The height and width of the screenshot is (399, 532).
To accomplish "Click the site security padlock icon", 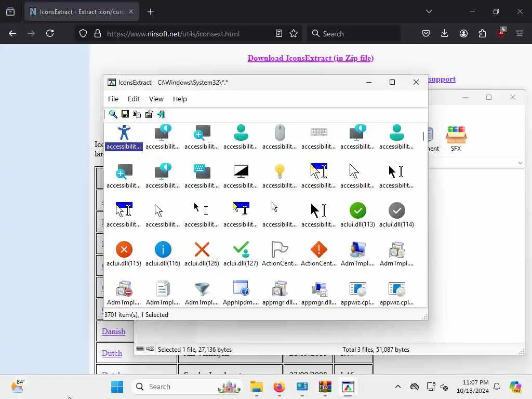I will pyautogui.click(x=98, y=33).
